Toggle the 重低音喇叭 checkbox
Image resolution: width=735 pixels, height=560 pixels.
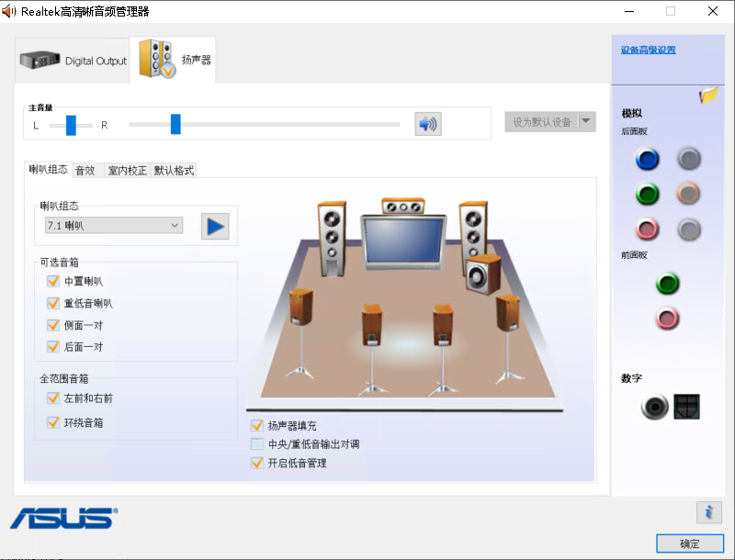[x=53, y=303]
